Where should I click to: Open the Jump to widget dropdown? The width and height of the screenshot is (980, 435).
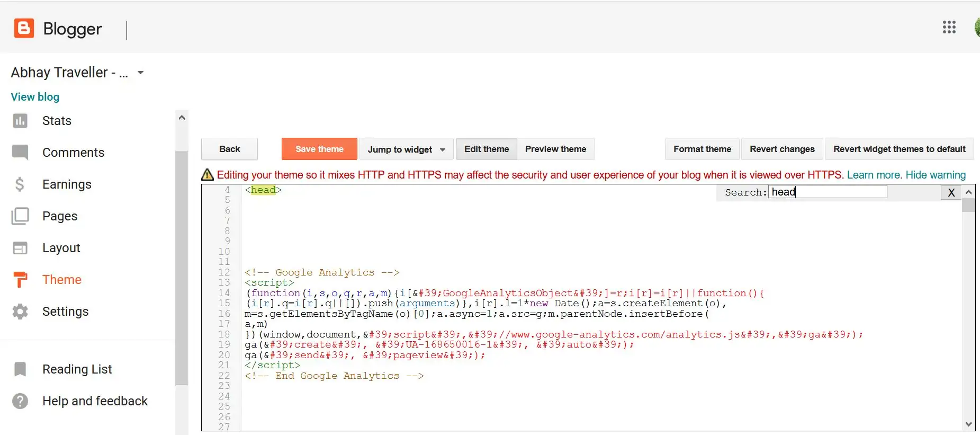[406, 149]
